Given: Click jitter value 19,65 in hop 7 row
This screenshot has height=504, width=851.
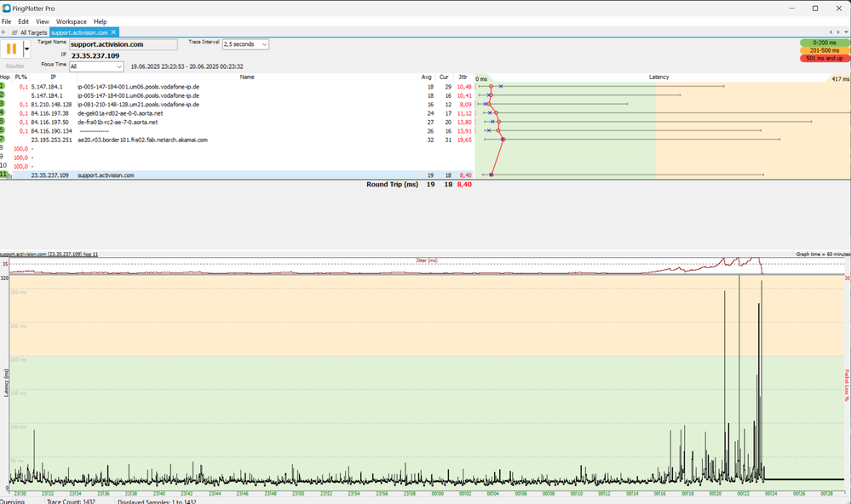Looking at the screenshot, I should [x=464, y=140].
